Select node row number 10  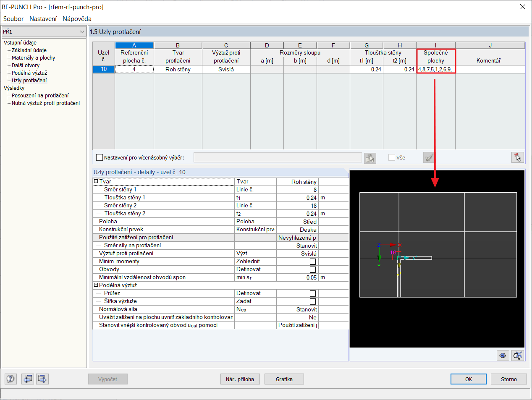tap(104, 69)
